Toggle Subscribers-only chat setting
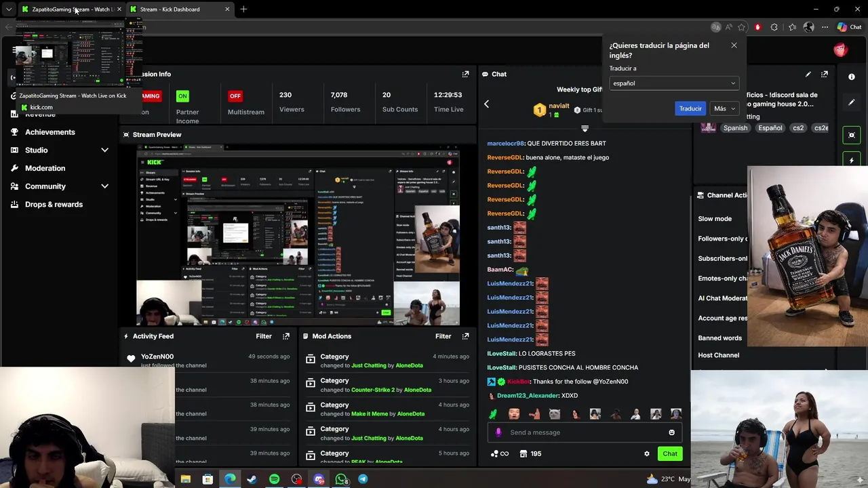Image resolution: width=868 pixels, height=488 pixels. coord(722,258)
